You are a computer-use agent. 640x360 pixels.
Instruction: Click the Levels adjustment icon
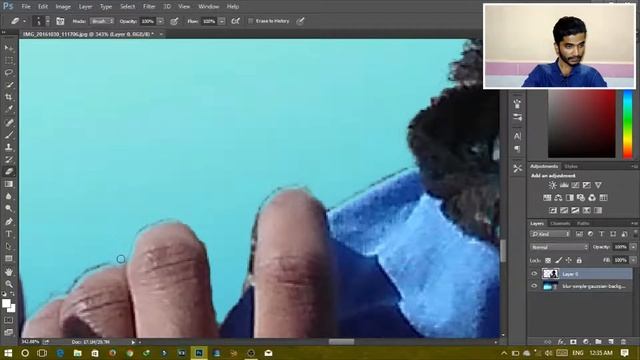tap(564, 185)
